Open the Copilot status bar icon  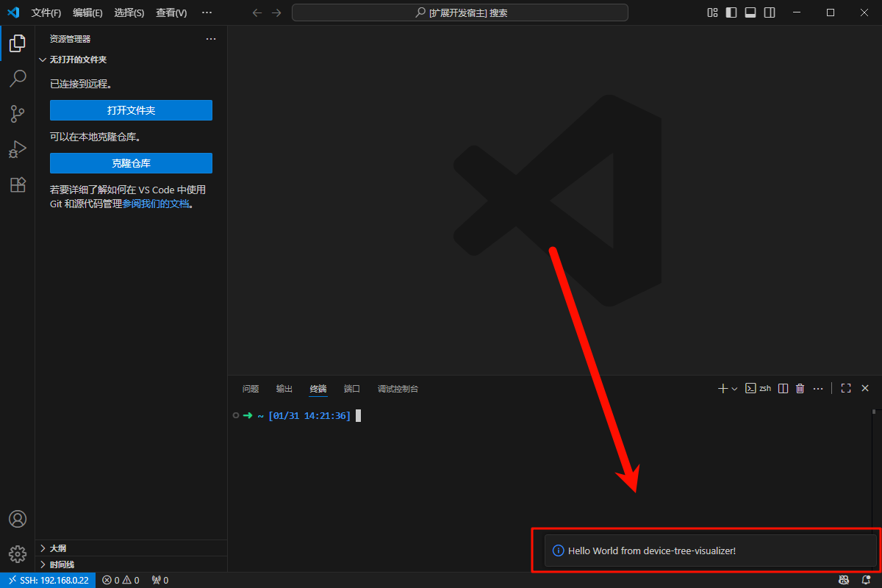[x=844, y=580]
